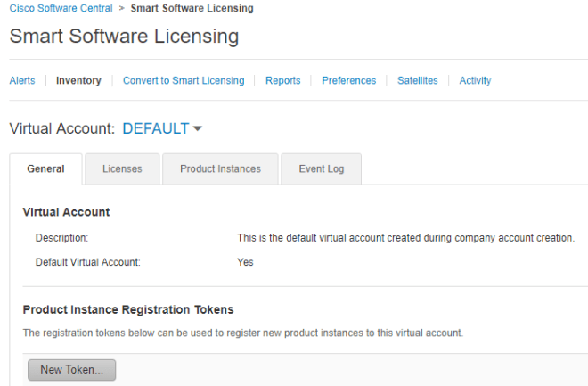
Task: Open the Preferences section
Action: coord(348,80)
